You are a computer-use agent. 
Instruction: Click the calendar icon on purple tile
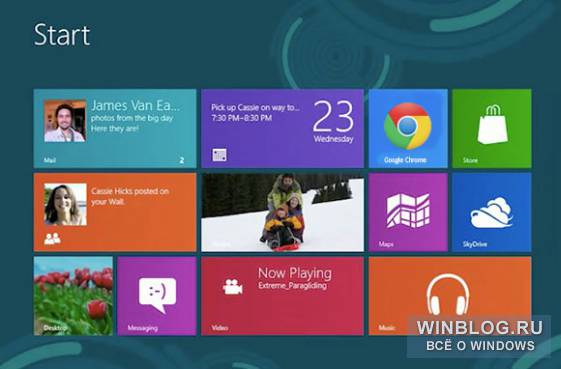[219, 155]
